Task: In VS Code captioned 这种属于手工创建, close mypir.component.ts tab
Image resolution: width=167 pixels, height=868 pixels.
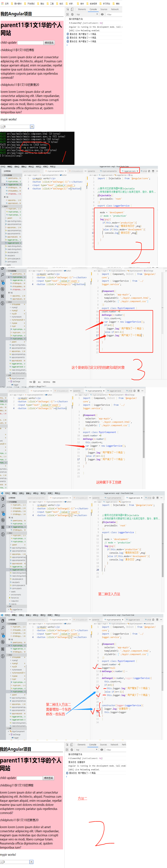Action: coord(104,391)
